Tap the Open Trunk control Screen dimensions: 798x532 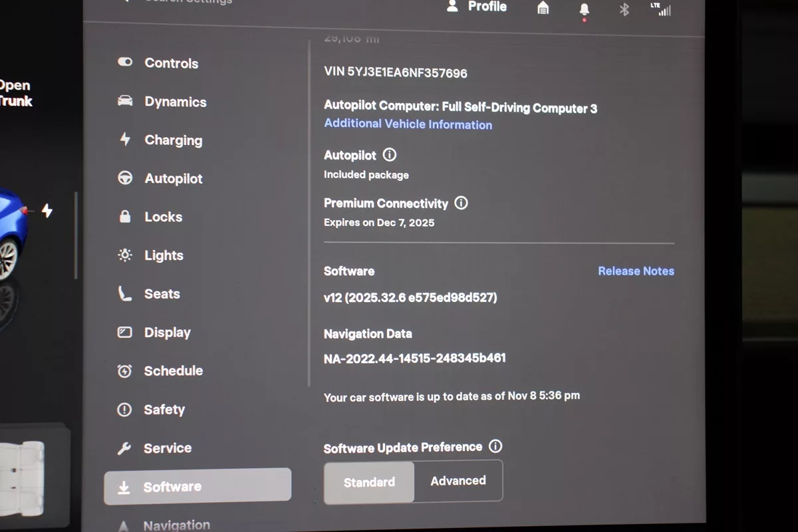click(x=15, y=93)
